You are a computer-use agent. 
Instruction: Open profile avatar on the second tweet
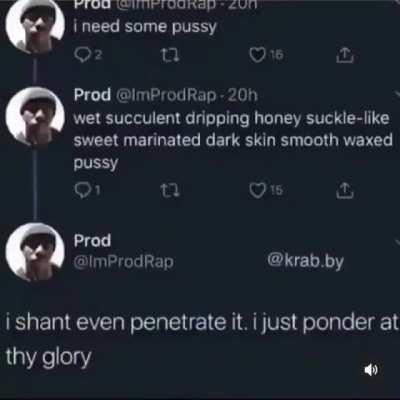35,117
